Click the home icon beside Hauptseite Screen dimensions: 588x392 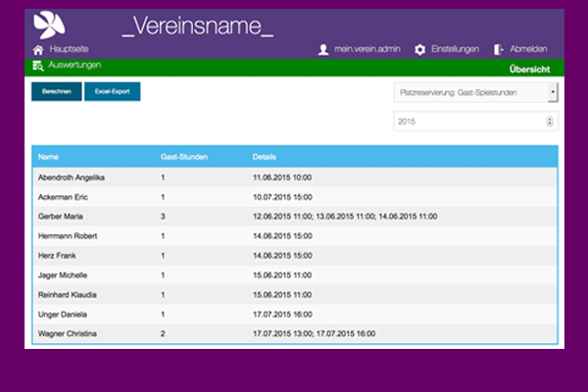pyautogui.click(x=38, y=50)
